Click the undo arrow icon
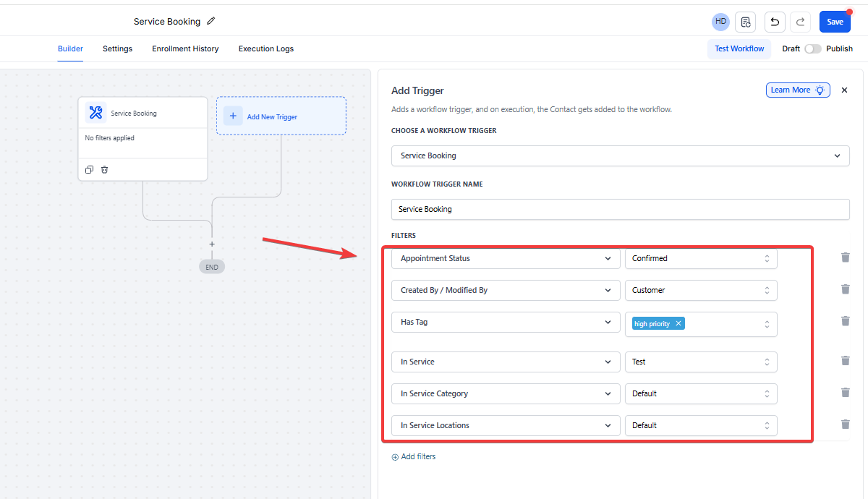The height and width of the screenshot is (499, 868). click(775, 22)
